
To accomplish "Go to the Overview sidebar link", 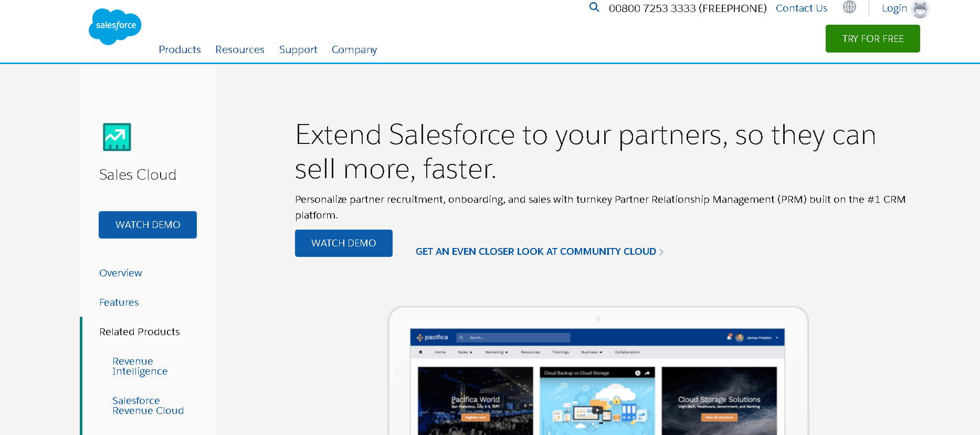I will click(x=121, y=273).
